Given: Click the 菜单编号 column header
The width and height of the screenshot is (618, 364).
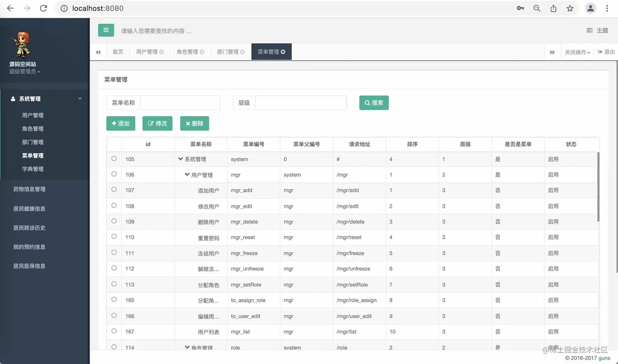Looking at the screenshot, I should (254, 144).
